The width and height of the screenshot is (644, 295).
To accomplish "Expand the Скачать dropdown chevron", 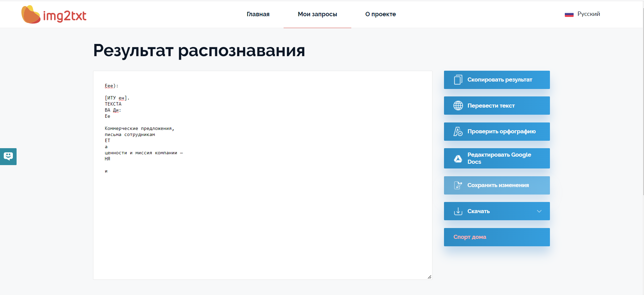I will pyautogui.click(x=539, y=211).
